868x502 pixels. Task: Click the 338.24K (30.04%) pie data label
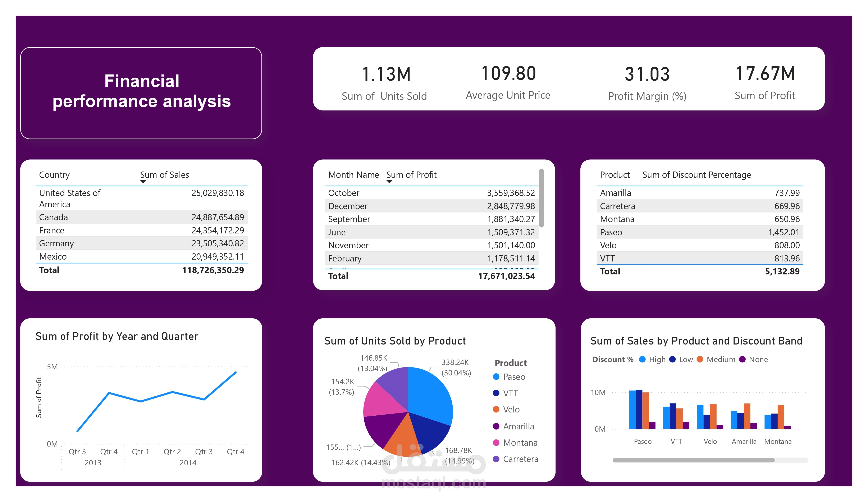456,368
